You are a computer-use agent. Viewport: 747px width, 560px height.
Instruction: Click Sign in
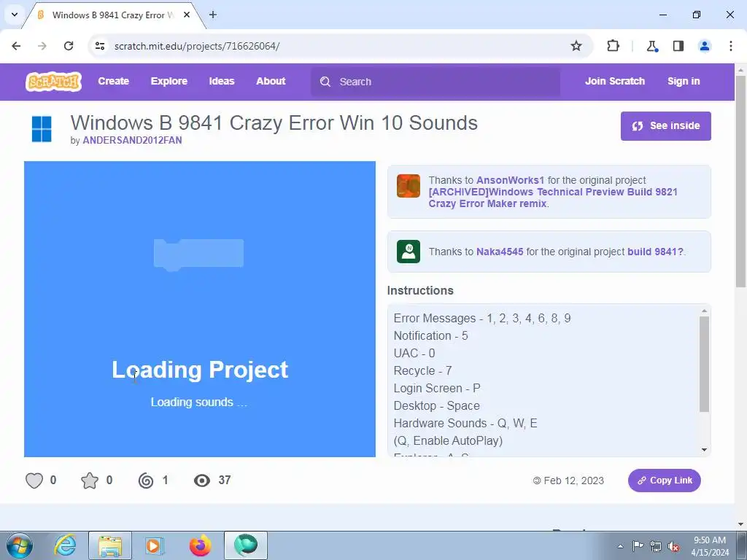(x=684, y=82)
